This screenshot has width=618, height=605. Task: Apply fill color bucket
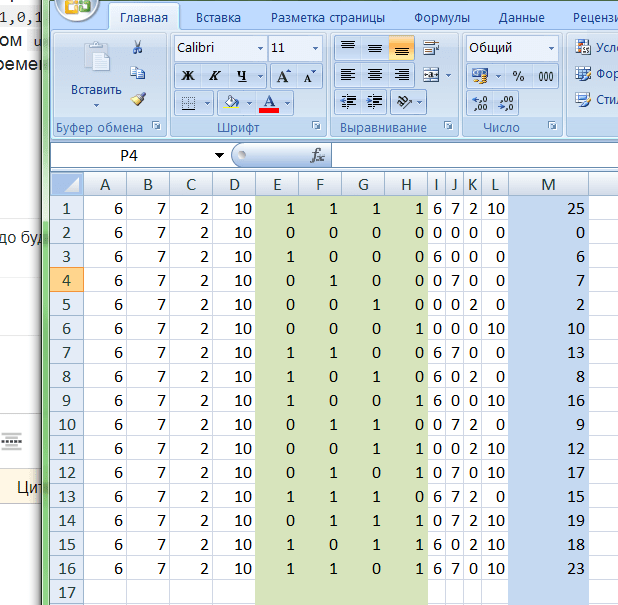tap(231, 103)
